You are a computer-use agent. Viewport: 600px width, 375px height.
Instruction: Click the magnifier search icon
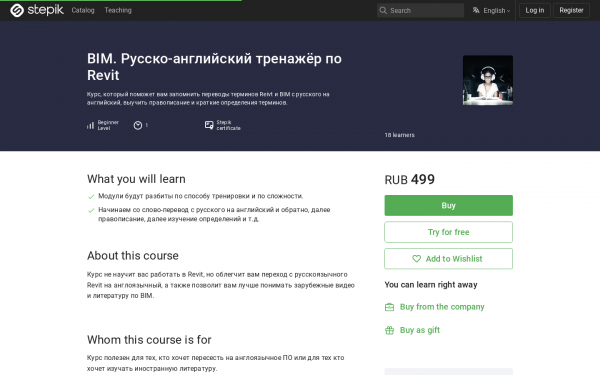pos(383,10)
